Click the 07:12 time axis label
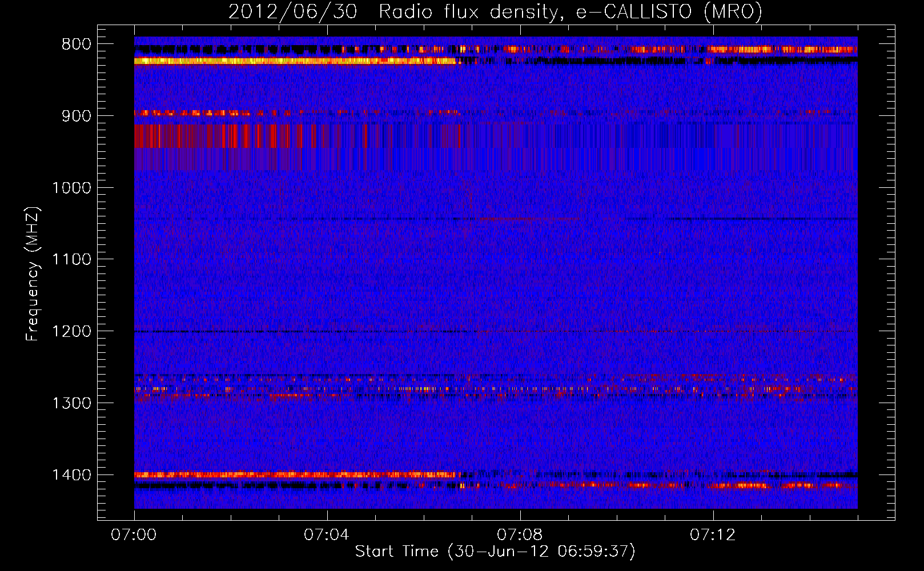Screen dimensions: 924x571 pyautogui.click(x=713, y=535)
